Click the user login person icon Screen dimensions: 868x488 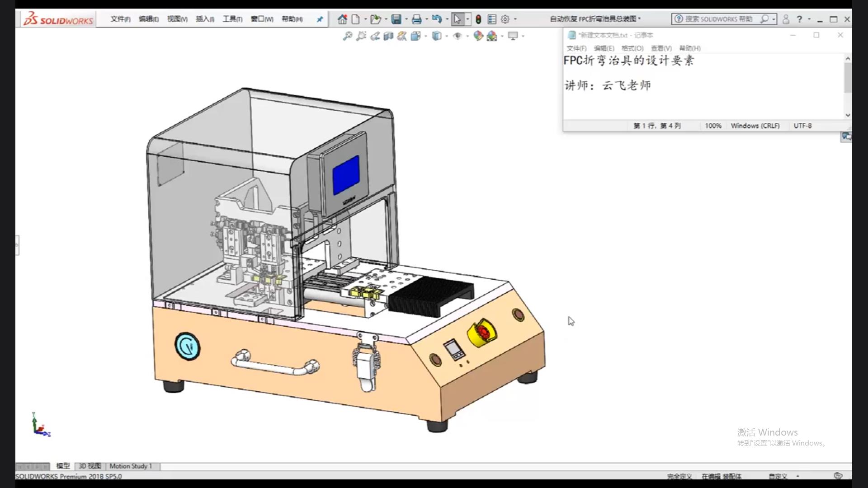pyautogui.click(x=786, y=19)
